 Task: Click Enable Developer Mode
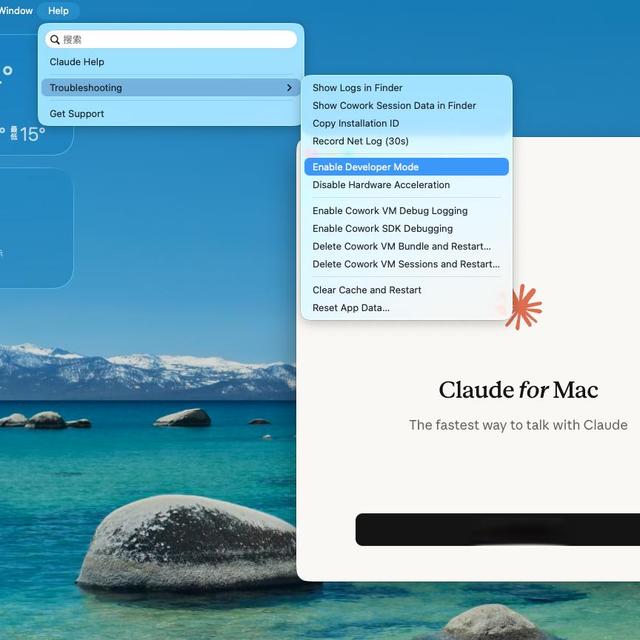coord(406,167)
